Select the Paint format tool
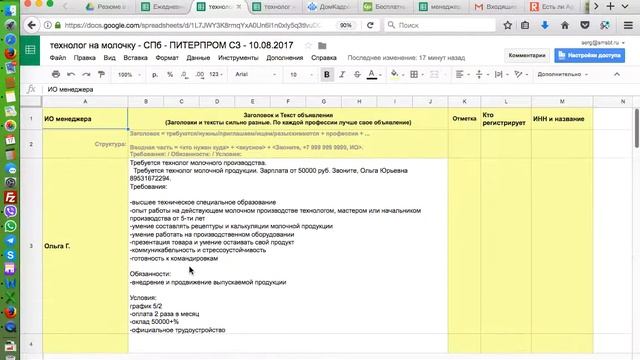Image resolution: width=640 pixels, height=360 pixels. point(101,74)
